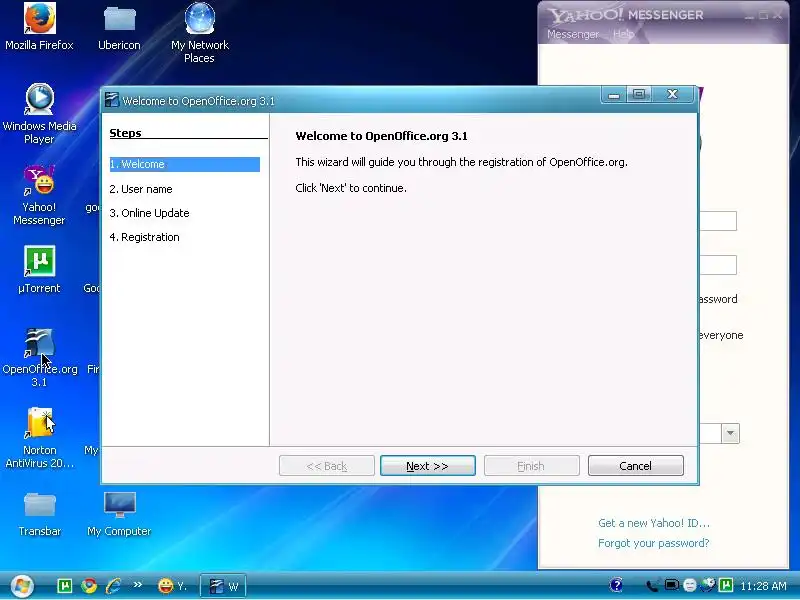Click the help question mark tray icon
The height and width of the screenshot is (600, 800).
(x=616, y=585)
